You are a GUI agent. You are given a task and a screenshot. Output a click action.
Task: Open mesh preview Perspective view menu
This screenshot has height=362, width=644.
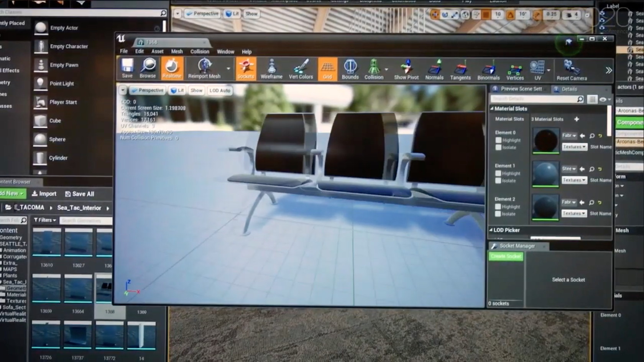tap(147, 90)
